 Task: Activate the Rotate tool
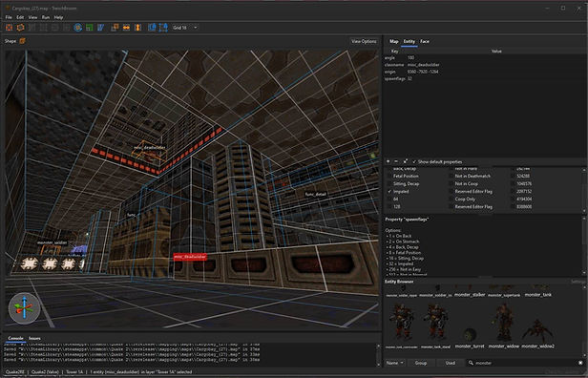point(77,28)
